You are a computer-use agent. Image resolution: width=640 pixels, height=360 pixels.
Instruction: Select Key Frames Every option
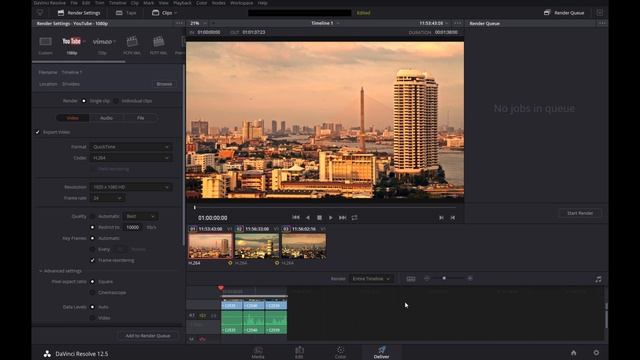click(x=92, y=249)
